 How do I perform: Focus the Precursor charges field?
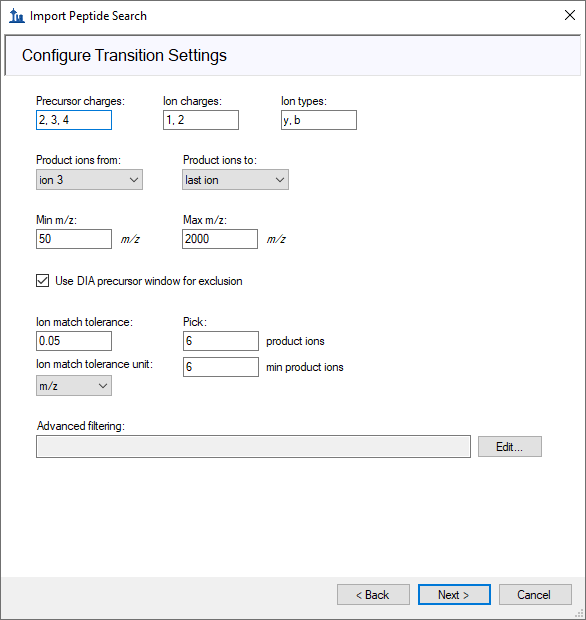coord(74,120)
